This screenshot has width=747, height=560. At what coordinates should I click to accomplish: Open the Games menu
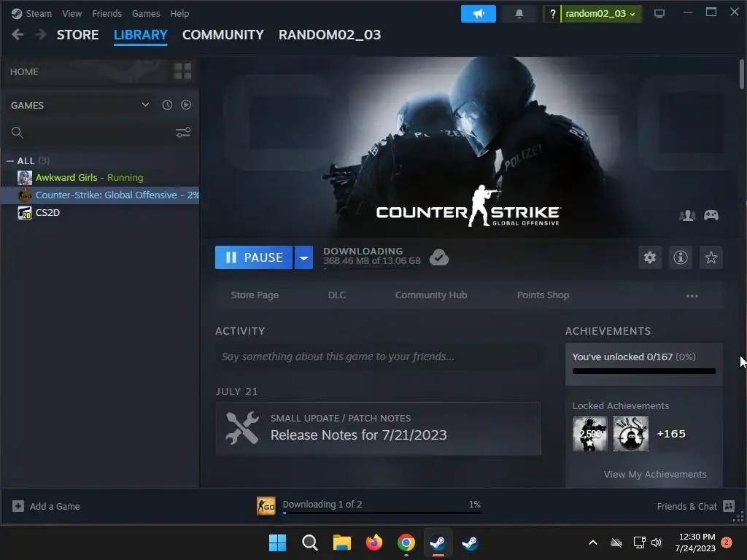point(146,13)
